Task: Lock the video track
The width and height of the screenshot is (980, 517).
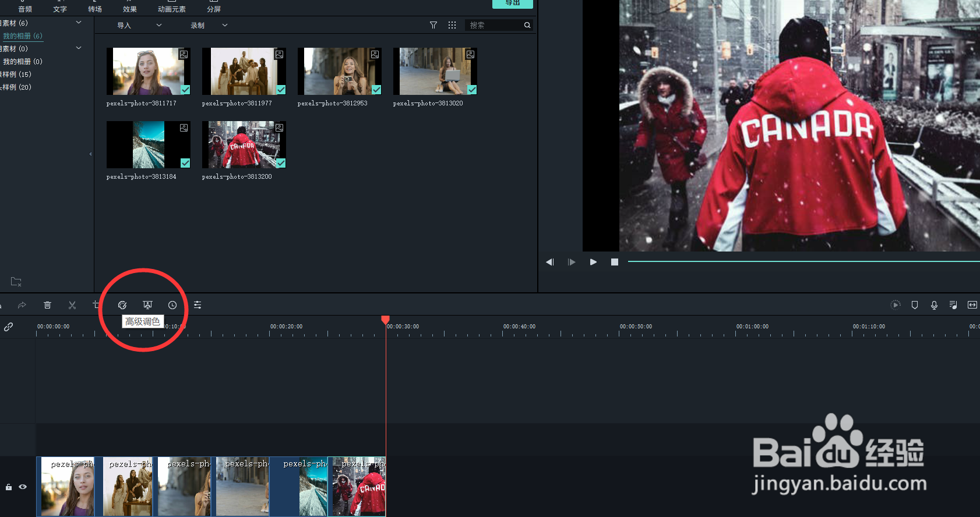Action: tap(9, 487)
